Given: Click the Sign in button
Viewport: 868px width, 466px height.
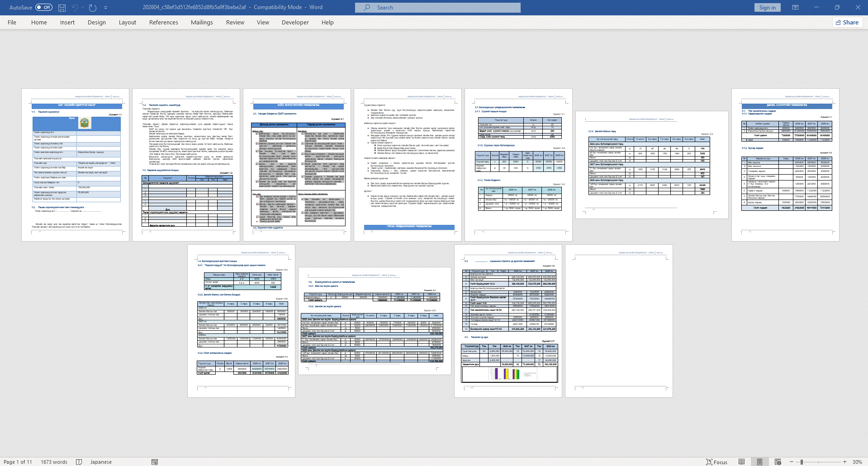Looking at the screenshot, I should tap(767, 8).
